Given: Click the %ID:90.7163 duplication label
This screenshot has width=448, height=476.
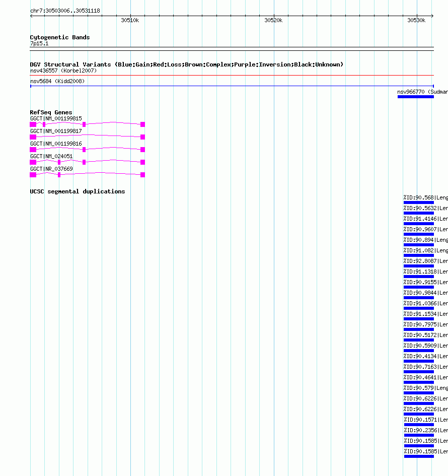Looking at the screenshot, I should coord(425,367).
